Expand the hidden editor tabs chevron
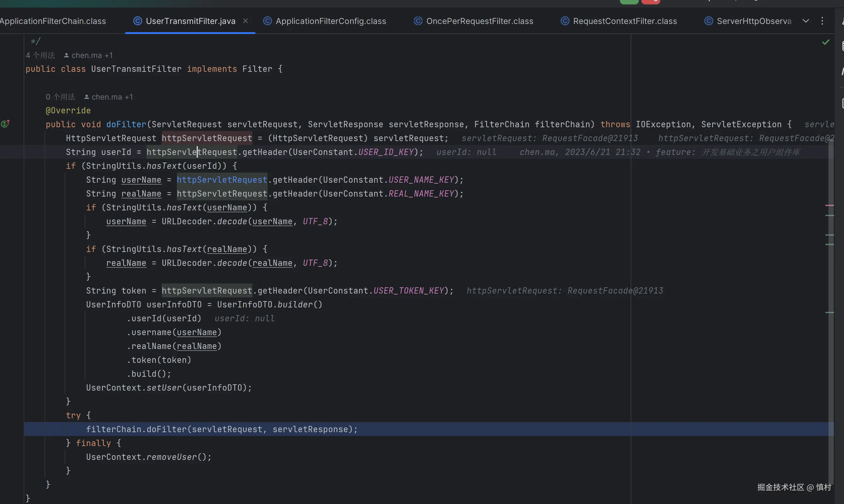Viewport: 844px width, 504px height. pos(806,21)
